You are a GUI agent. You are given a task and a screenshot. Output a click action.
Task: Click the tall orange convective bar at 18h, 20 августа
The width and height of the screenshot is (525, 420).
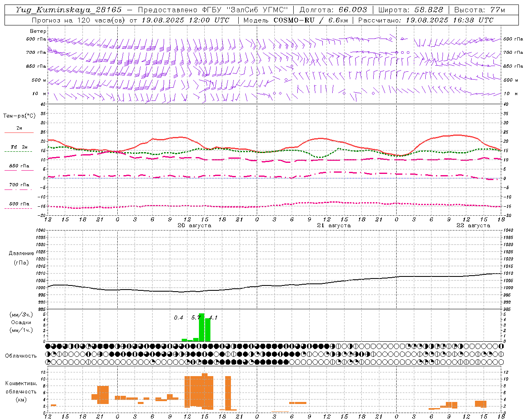(x=228, y=393)
